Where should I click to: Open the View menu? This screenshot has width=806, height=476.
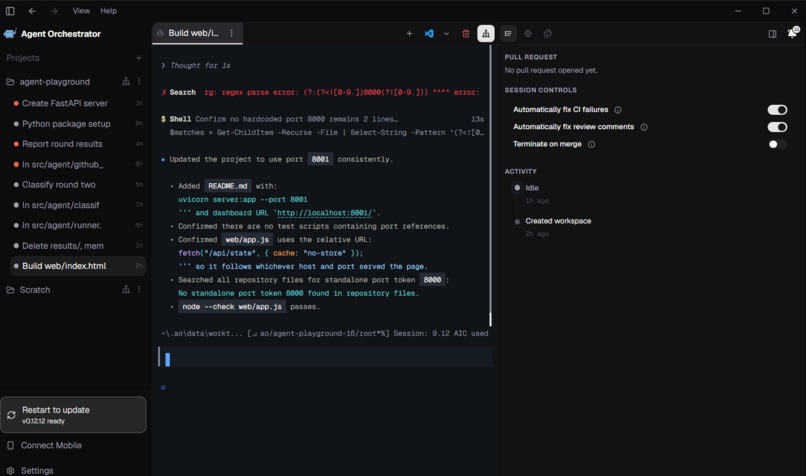[81, 11]
